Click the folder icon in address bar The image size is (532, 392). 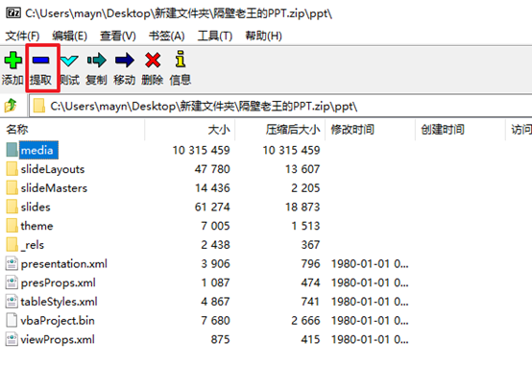(x=38, y=106)
